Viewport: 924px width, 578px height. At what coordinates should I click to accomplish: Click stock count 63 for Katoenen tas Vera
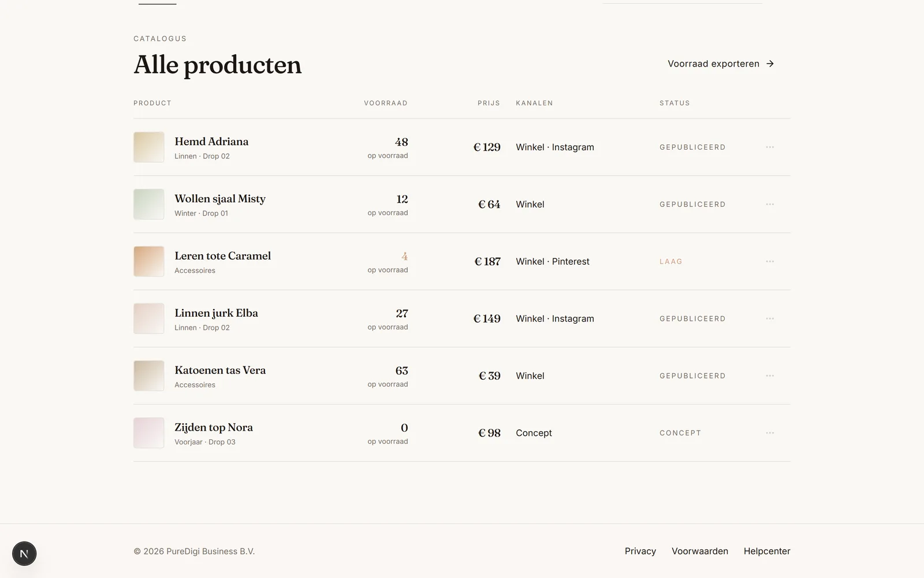point(402,370)
